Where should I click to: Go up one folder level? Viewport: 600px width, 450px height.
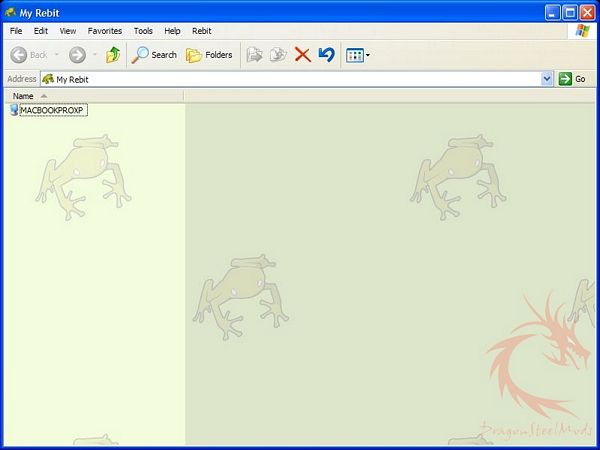(113, 55)
